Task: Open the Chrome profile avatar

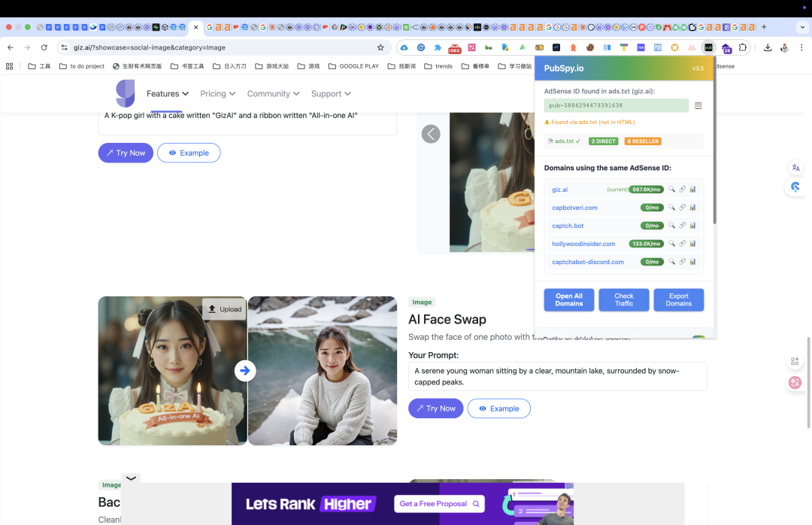Action: coord(784,47)
